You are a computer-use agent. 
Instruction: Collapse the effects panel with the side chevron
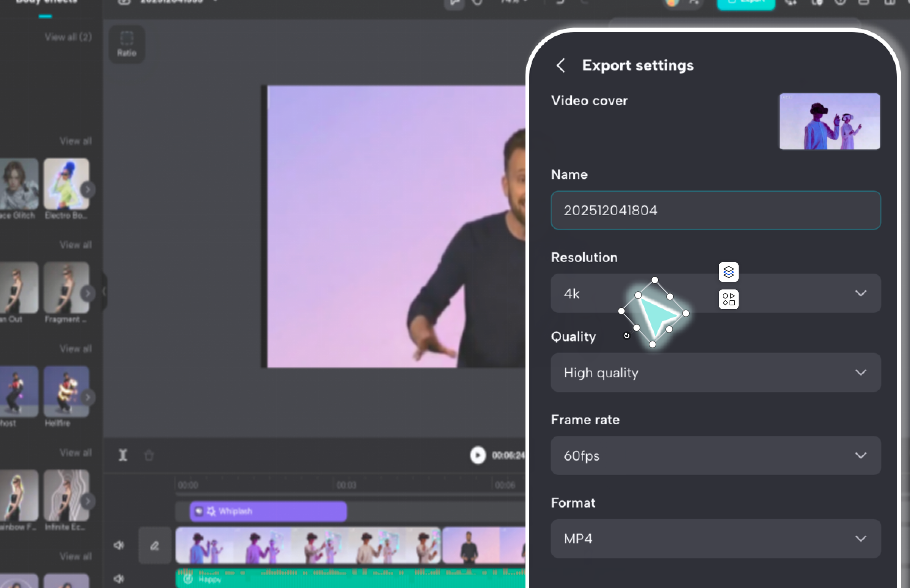click(x=104, y=292)
